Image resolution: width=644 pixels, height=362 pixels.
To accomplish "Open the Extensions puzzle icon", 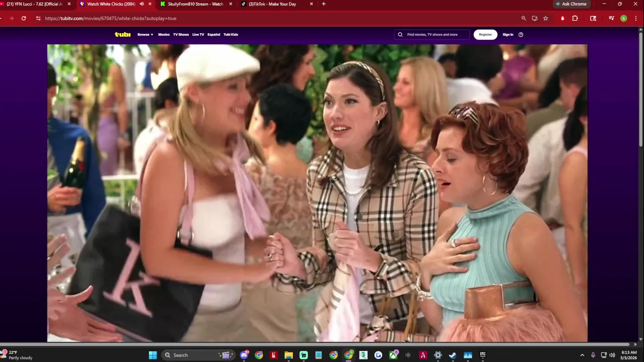I will 575,18.
